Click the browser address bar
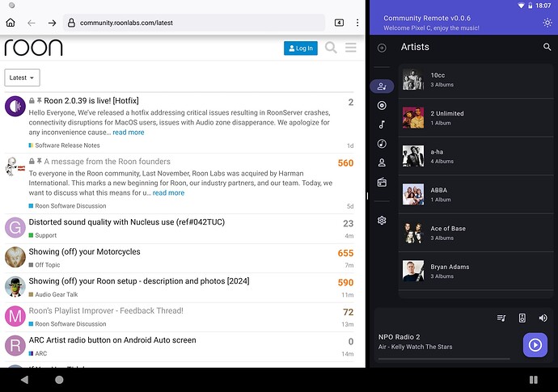The image size is (558, 392). 194,23
